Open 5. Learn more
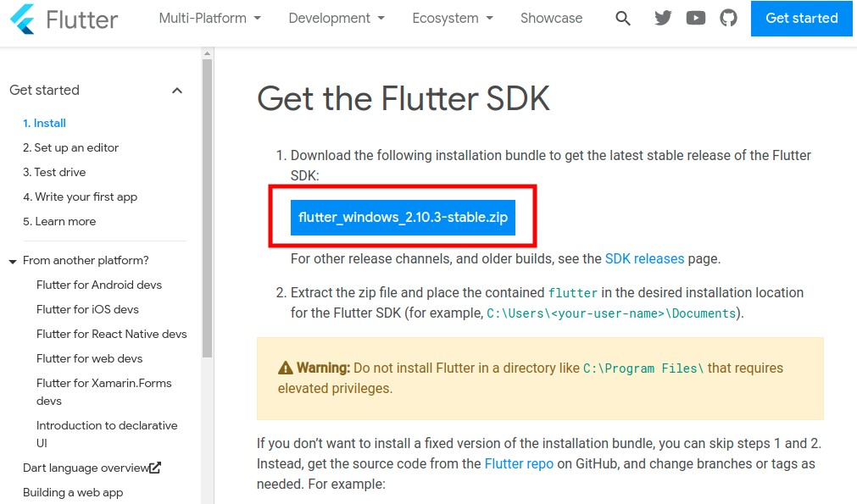 pos(59,221)
